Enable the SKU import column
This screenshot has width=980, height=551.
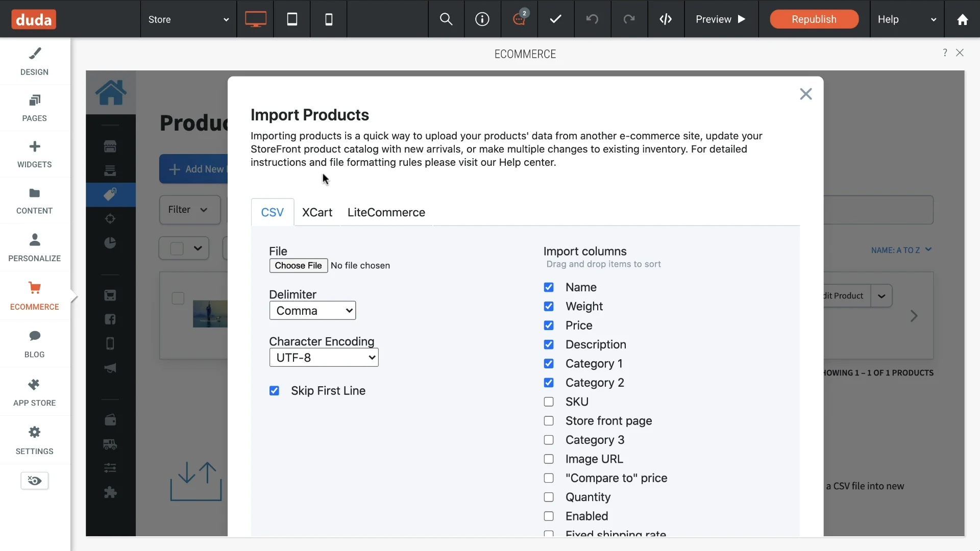(x=549, y=402)
